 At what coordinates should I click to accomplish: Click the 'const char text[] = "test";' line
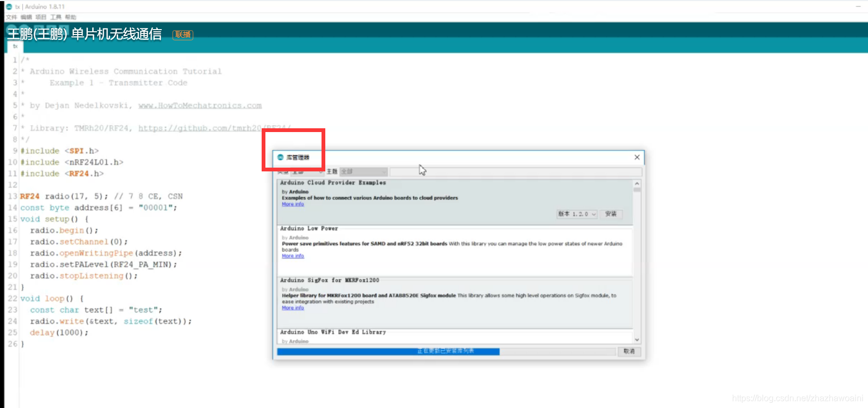coord(96,310)
